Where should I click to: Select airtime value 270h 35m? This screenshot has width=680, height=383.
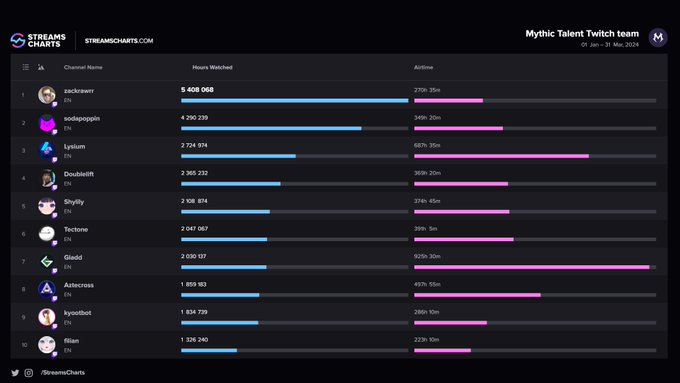tap(427, 90)
